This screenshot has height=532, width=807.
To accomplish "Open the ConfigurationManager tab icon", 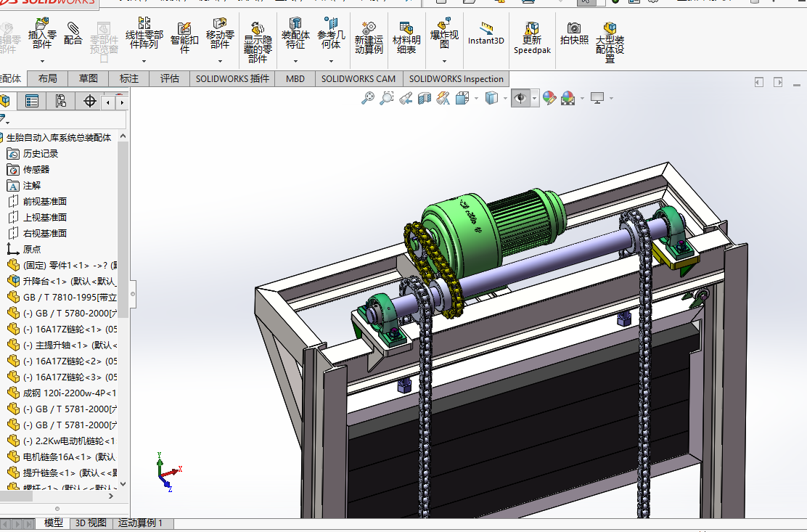I will pos(61,101).
